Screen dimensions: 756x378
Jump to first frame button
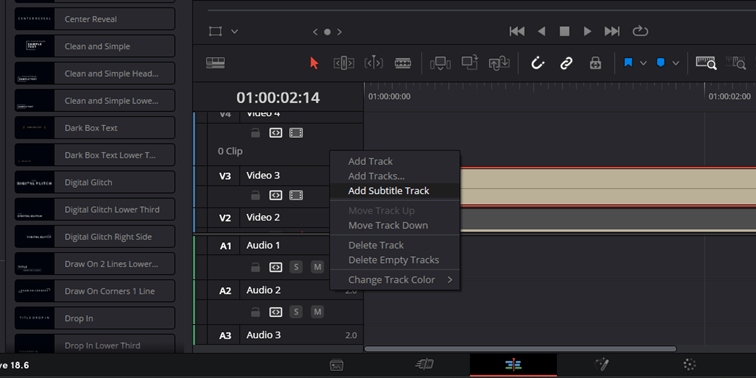point(517,31)
